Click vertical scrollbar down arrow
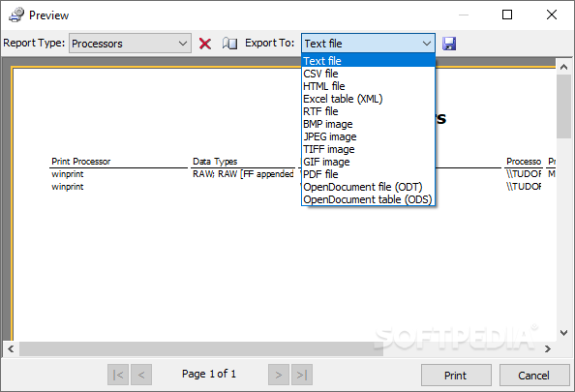575x392 pixels. tap(563, 333)
